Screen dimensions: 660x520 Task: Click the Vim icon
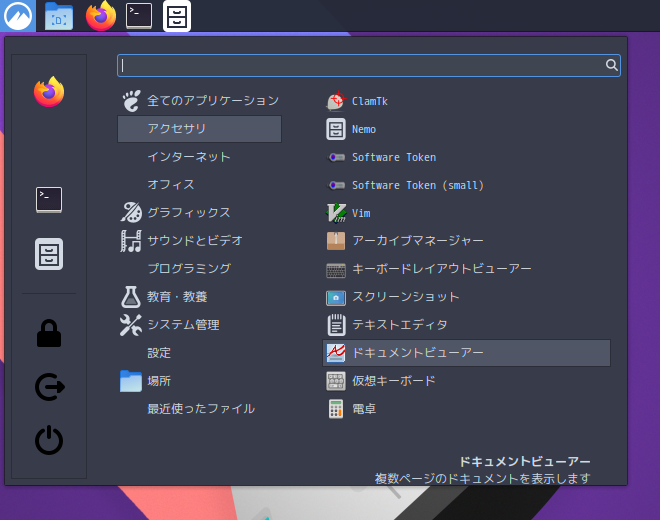(336, 213)
